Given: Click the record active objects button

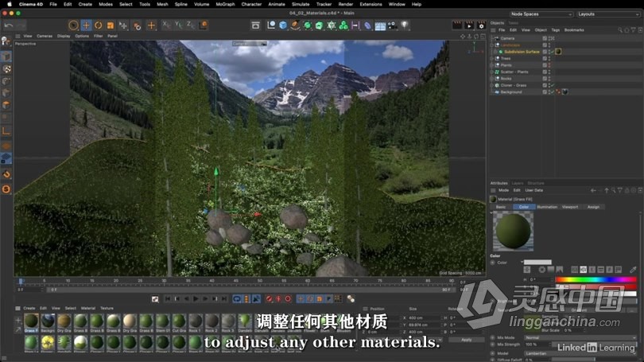Looking at the screenshot, I should (x=269, y=298).
